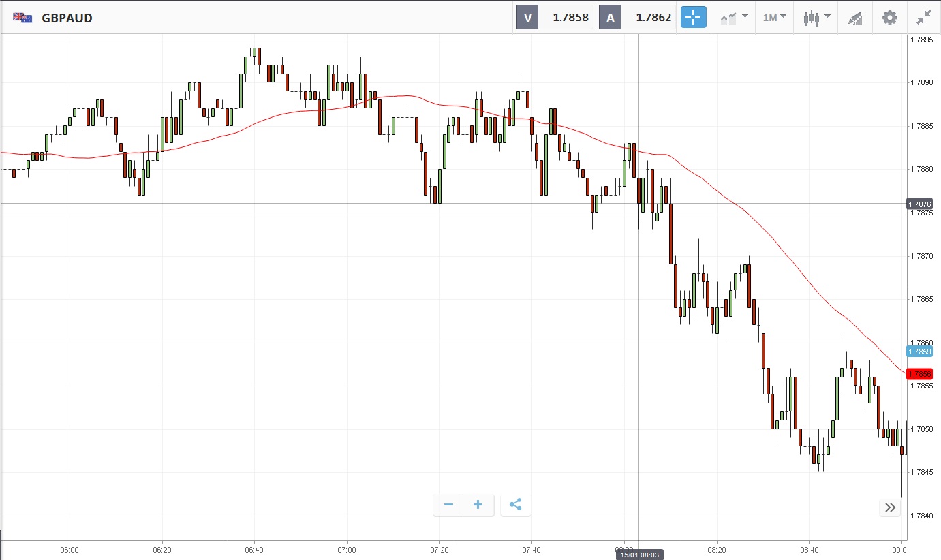This screenshot has width=941, height=560.
Task: Click the 15/01 08:03 crosshair time label
Action: pos(639,555)
